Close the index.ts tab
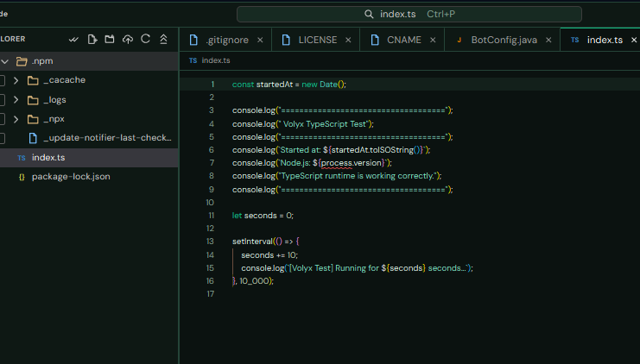This screenshot has height=364, width=640. click(x=634, y=40)
